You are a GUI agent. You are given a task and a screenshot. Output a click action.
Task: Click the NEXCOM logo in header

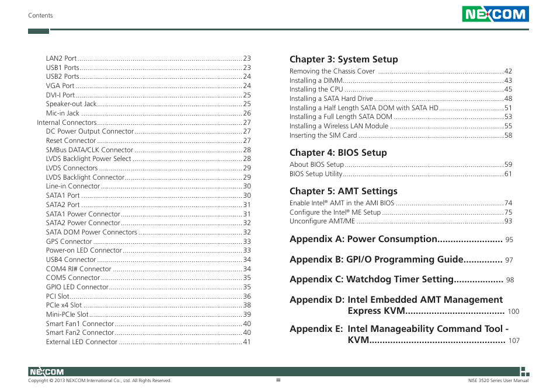[x=495, y=14]
